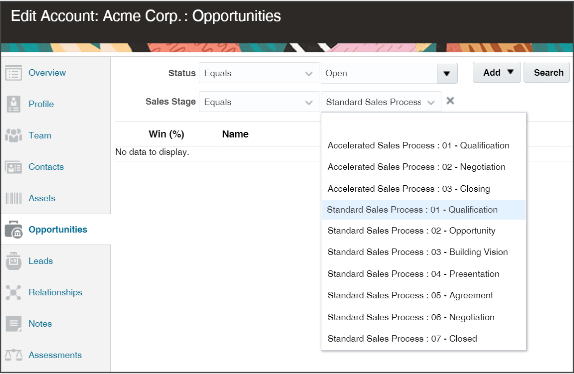574x374 pixels.
Task: Click the Overview list icon in sidebar
Action: pos(14,73)
